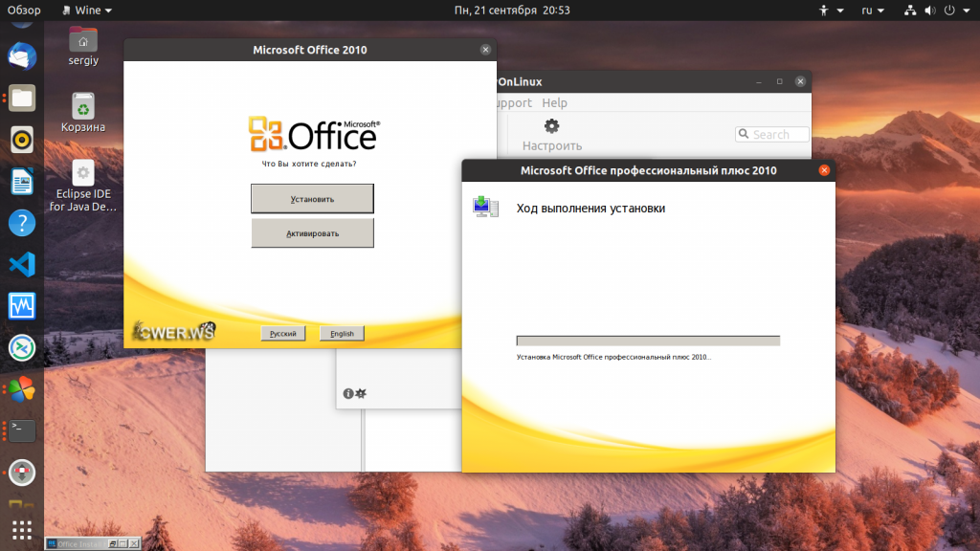Open LibreOffice Writer dock icon
980x551 pixels.
22,182
